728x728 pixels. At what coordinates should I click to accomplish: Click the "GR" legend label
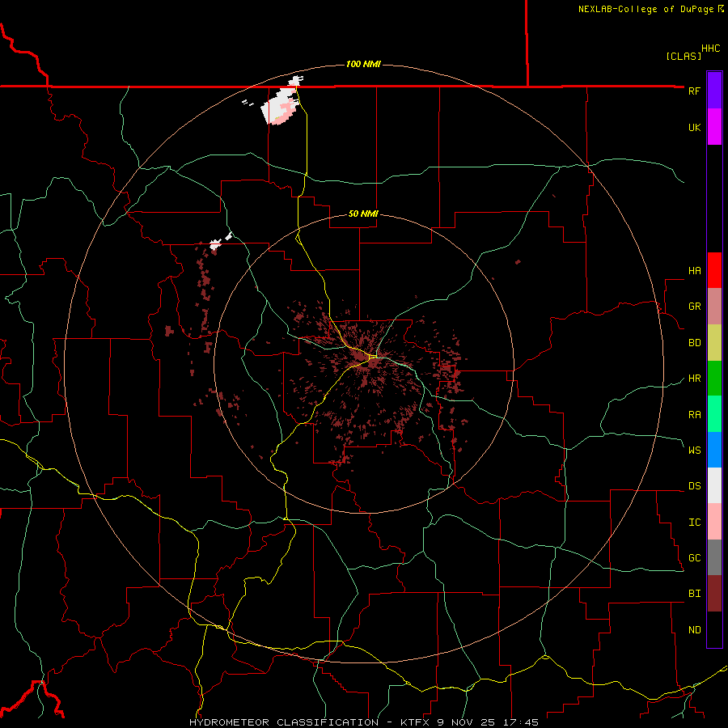point(694,307)
